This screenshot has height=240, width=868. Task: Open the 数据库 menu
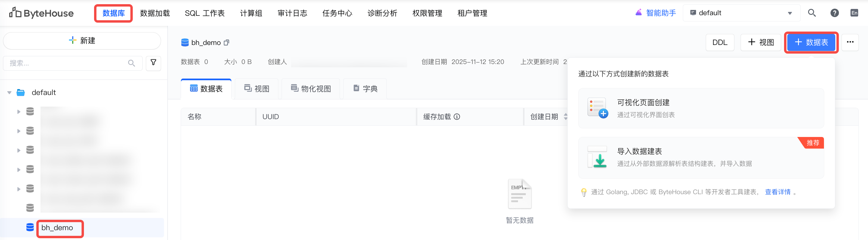coord(113,13)
